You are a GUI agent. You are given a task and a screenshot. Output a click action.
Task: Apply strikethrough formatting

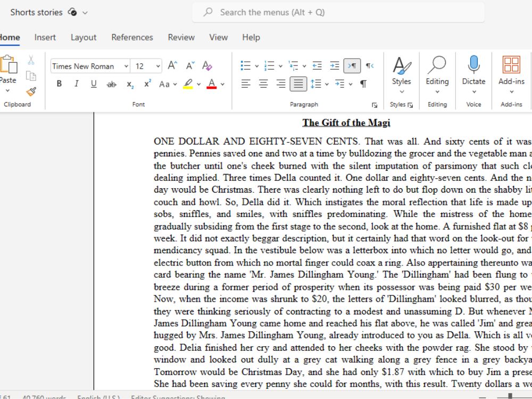(111, 84)
